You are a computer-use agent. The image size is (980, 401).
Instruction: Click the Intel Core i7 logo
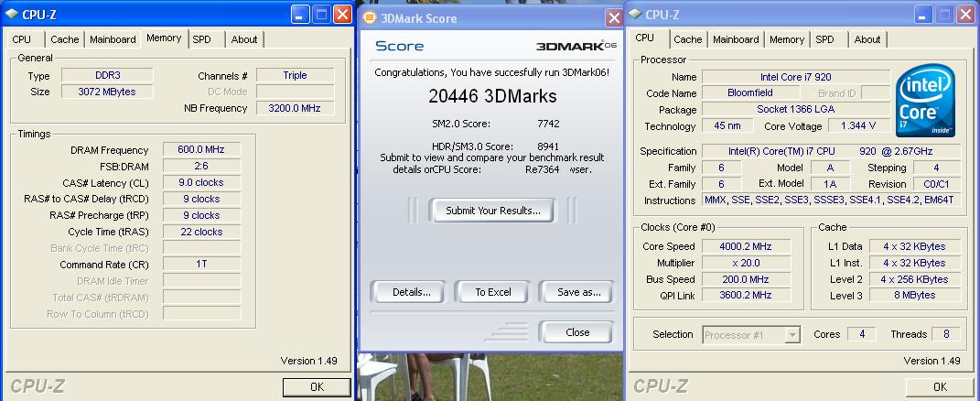(x=924, y=101)
